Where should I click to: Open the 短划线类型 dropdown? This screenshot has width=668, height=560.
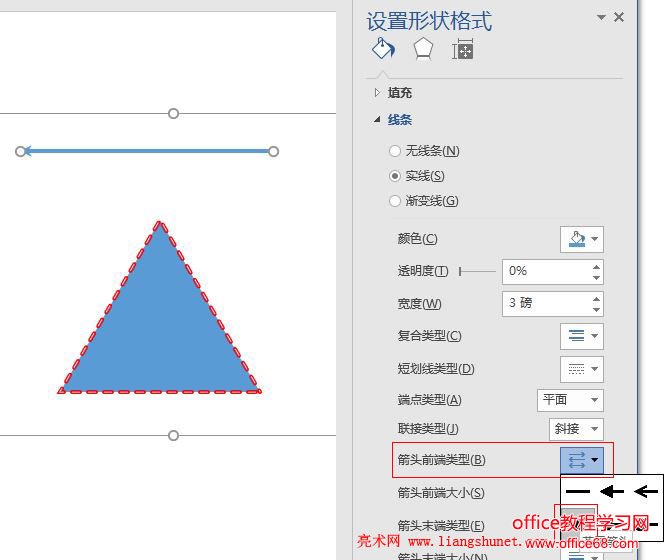(582, 369)
